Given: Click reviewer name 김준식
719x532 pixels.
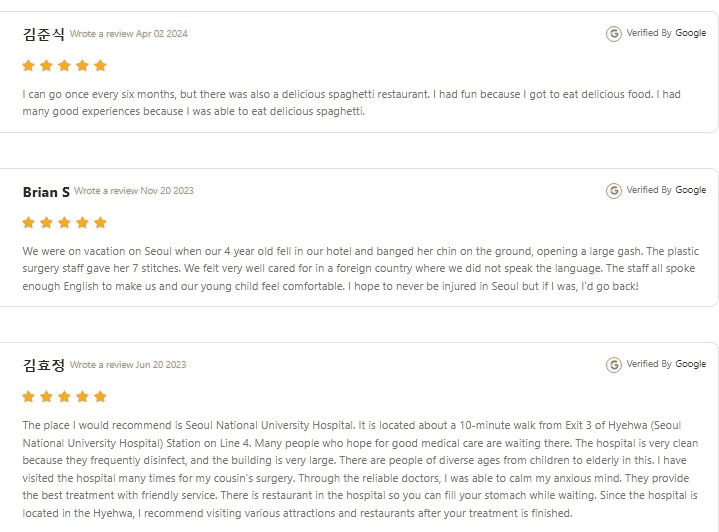Looking at the screenshot, I should tap(44, 34).
